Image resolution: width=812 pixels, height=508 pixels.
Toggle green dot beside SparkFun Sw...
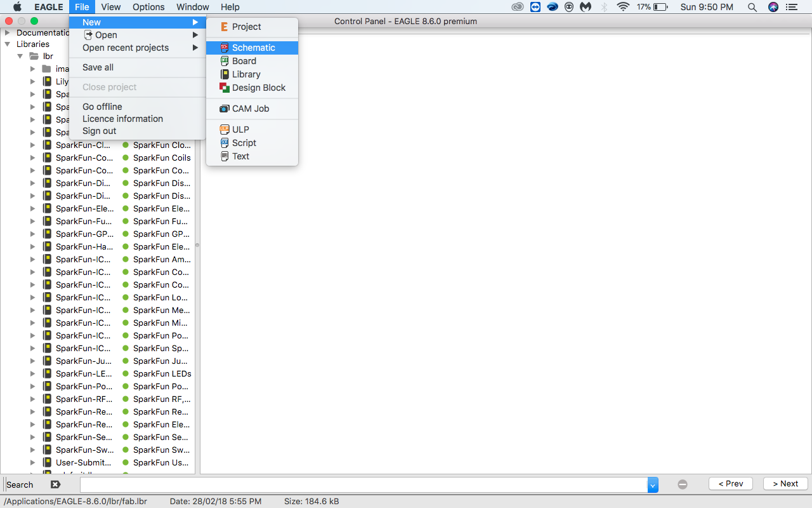[x=126, y=450]
